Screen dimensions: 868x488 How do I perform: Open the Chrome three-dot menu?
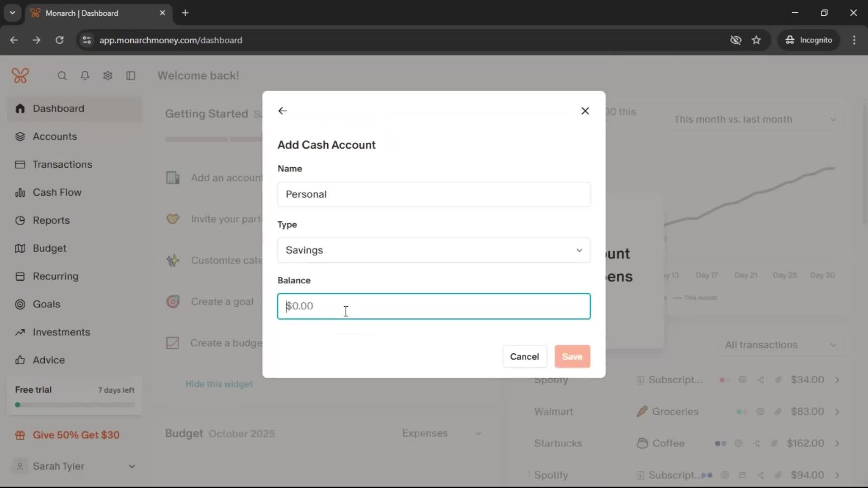pyautogui.click(x=854, y=40)
